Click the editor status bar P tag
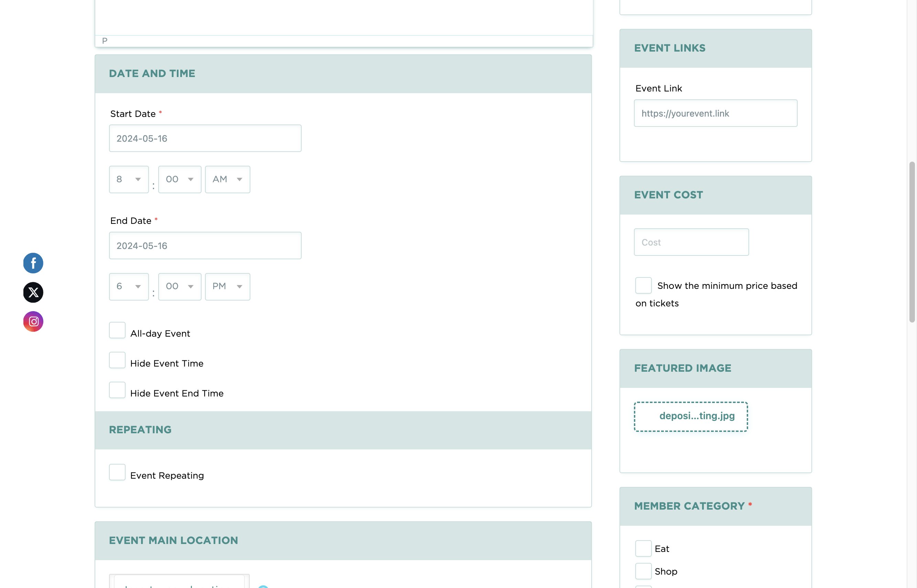 (105, 41)
